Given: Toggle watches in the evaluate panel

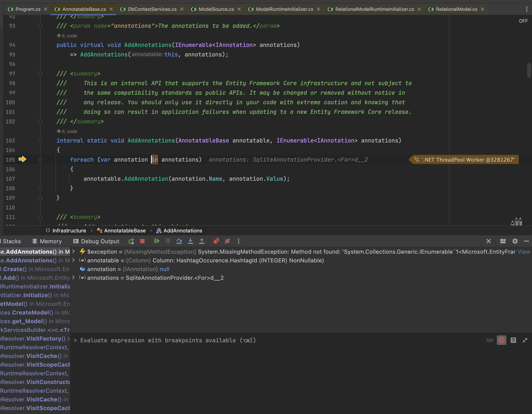Looking at the screenshot, I should coord(490,340).
